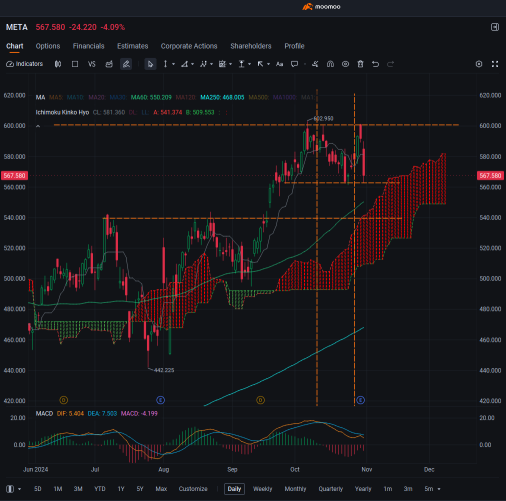Set range to Max
Viewport: 506px width, 501px height.
(x=161, y=489)
